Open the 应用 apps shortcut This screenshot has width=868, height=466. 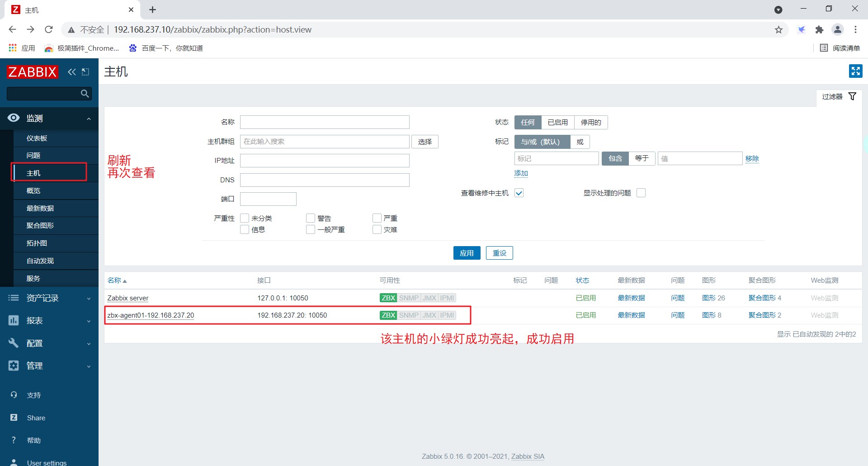22,48
